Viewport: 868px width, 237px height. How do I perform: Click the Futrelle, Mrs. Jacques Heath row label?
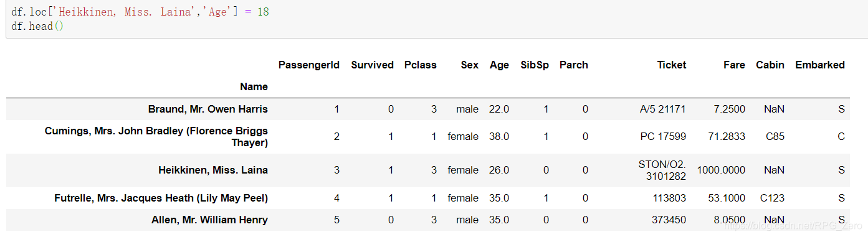click(x=161, y=198)
